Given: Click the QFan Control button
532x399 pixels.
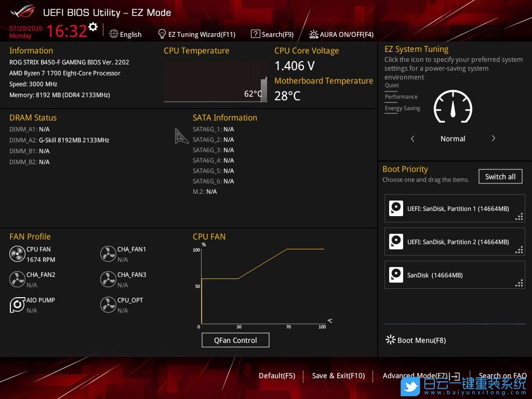Looking at the screenshot, I should coord(235,340).
